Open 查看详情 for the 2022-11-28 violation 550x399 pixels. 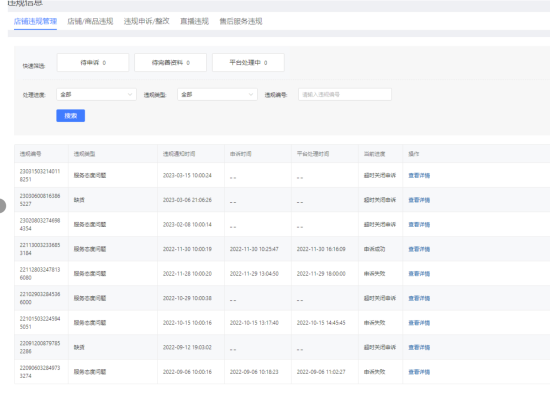(x=419, y=273)
